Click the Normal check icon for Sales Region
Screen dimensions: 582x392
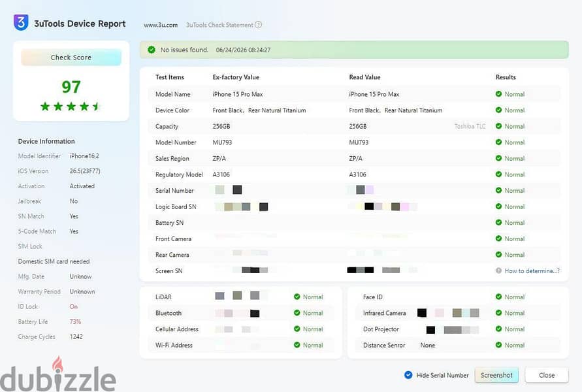(498, 158)
